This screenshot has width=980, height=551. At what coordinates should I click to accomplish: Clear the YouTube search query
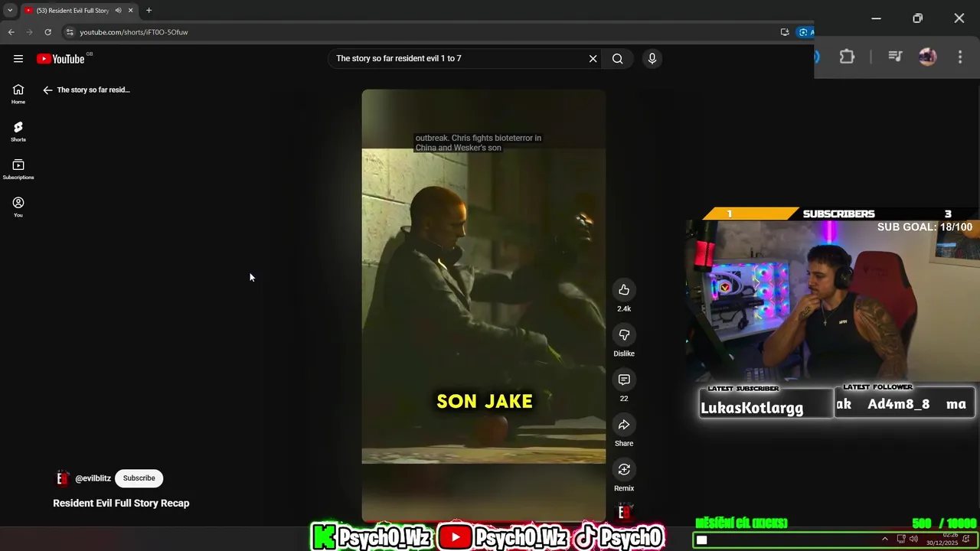pyautogui.click(x=593, y=59)
